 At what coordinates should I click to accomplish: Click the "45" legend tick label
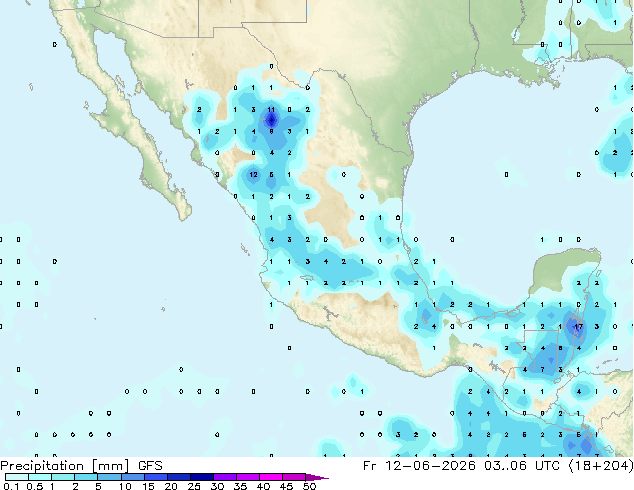click(286, 486)
